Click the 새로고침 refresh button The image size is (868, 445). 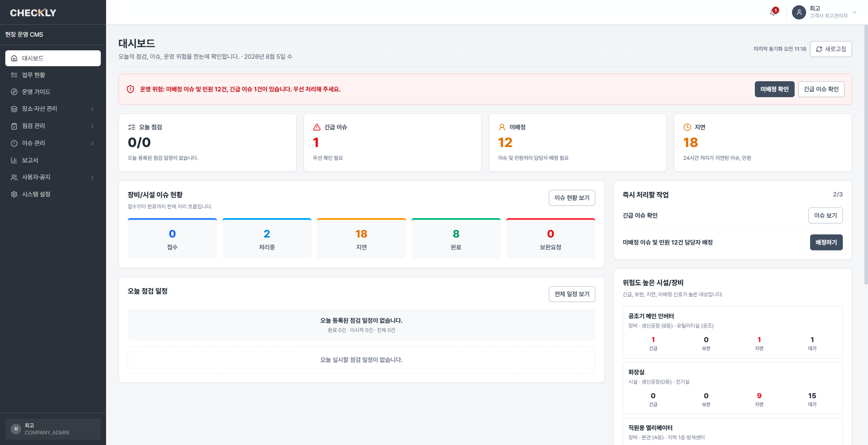click(831, 49)
